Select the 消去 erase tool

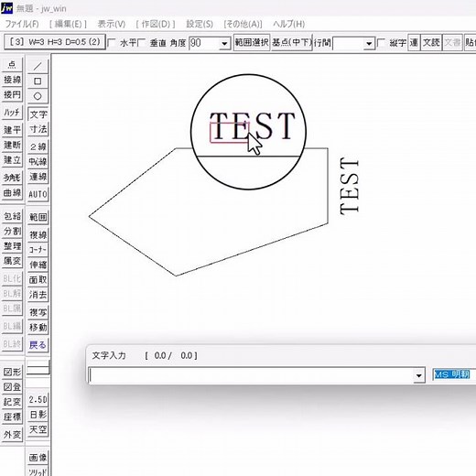click(38, 295)
